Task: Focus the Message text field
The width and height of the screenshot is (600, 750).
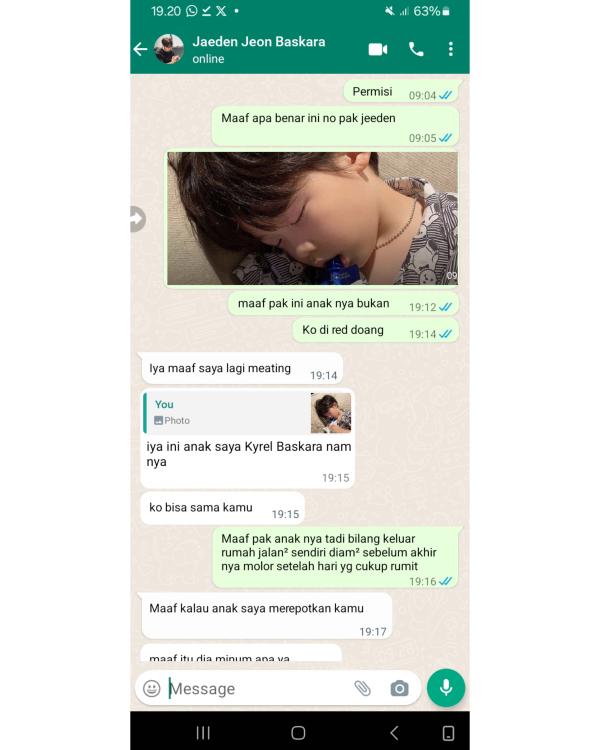Action: [x=258, y=688]
